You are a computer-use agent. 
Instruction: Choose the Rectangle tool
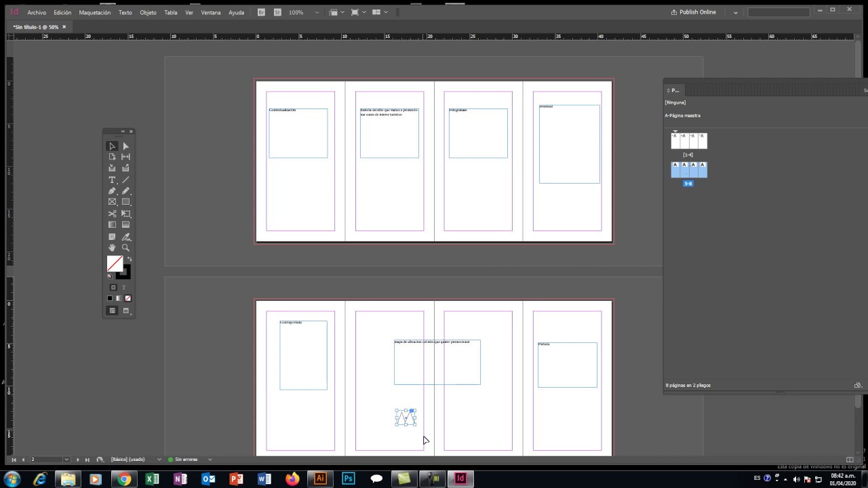click(x=125, y=202)
